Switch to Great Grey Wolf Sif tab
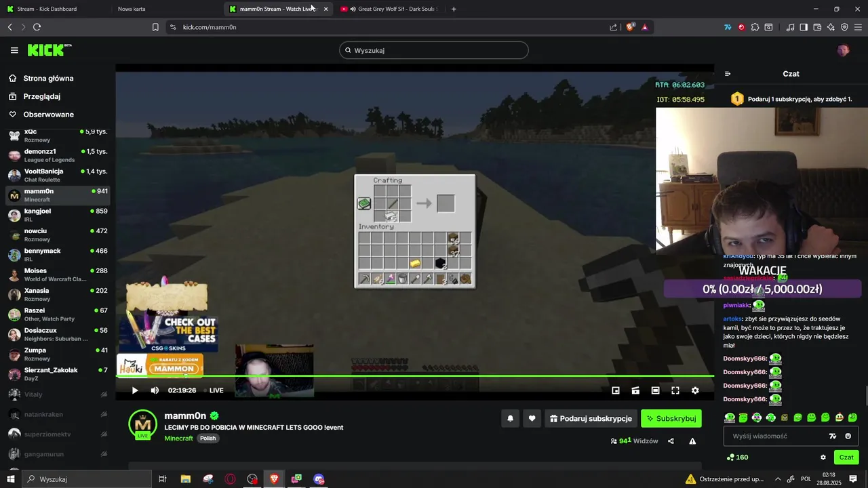Screen dimensions: 868x488 [390, 9]
